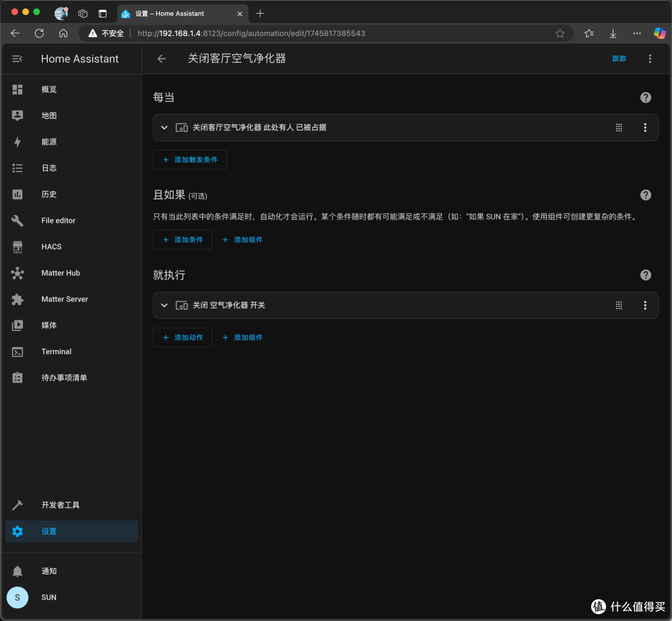This screenshot has width=672, height=621.
Task: Click 添加条件 button
Action: [x=182, y=240]
